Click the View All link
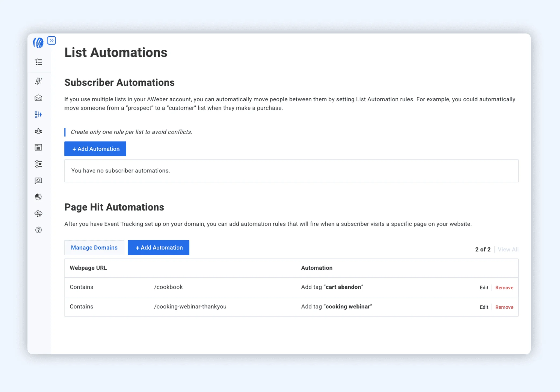560x392 pixels. click(508, 249)
